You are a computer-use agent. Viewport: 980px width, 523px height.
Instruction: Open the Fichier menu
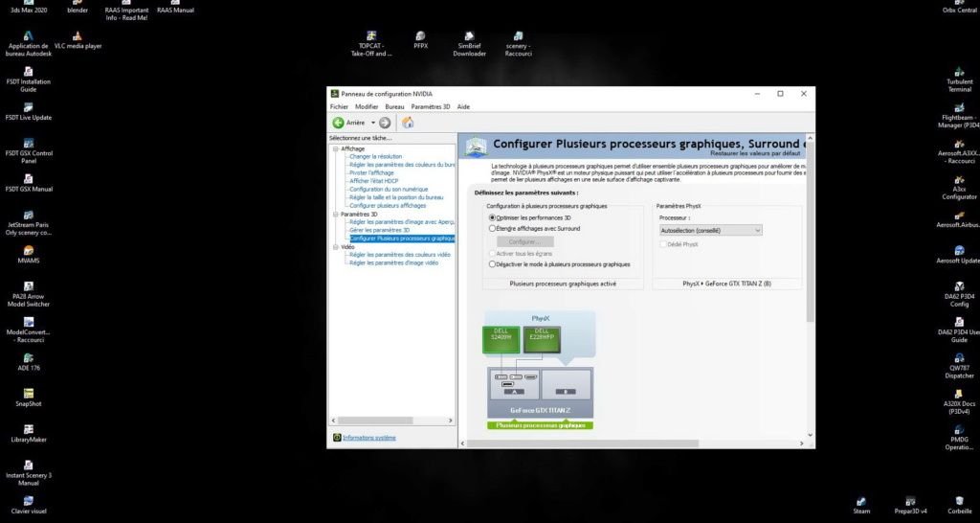pos(339,107)
